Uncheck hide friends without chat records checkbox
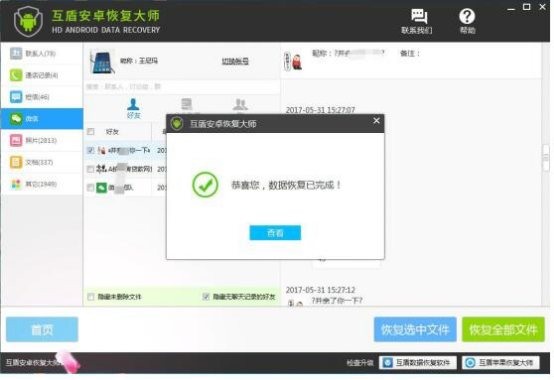 tap(206, 297)
